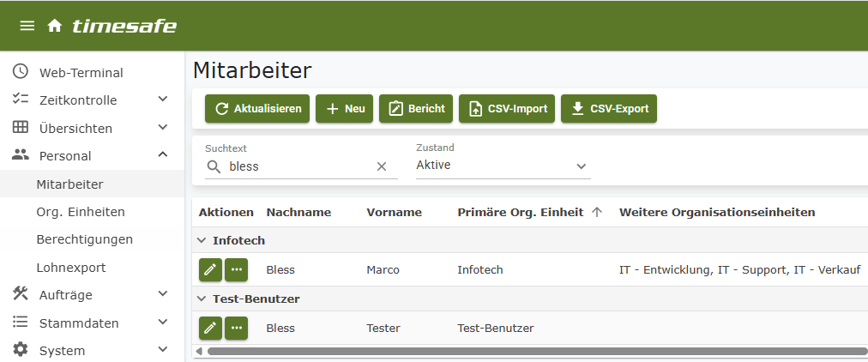Screen dimensions: 868x362
Task: Select Lohnexport in the sidebar
Action: pyautogui.click(x=71, y=268)
